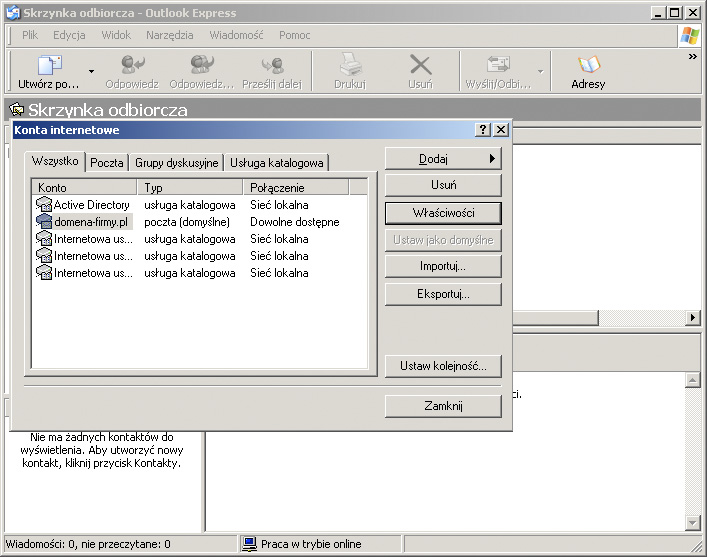The height and width of the screenshot is (557, 707).
Task: Open the Widok menu
Action: click(116, 35)
